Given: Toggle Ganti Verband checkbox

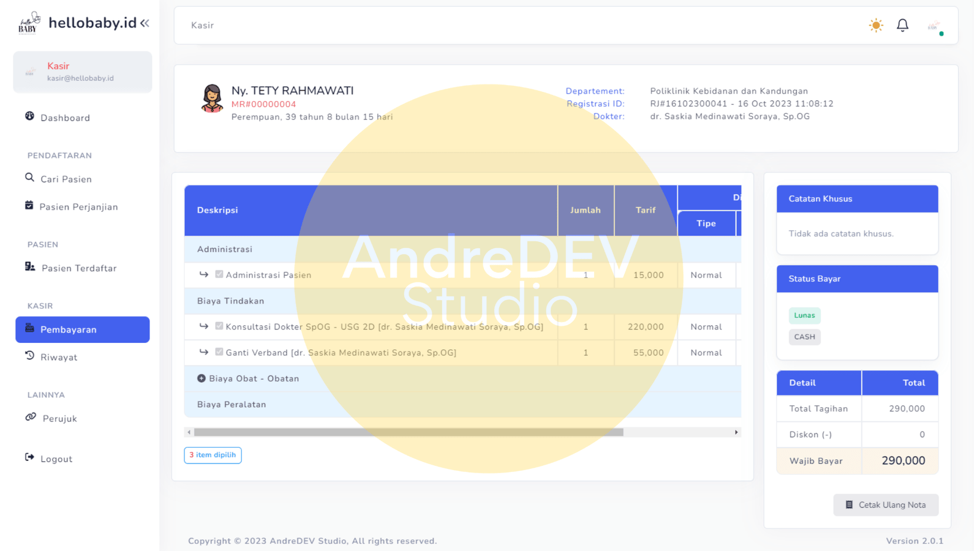Looking at the screenshot, I should [219, 352].
